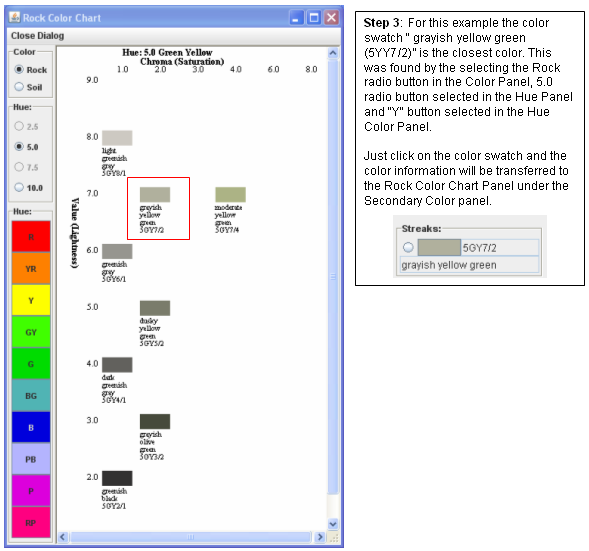Select the 10.0 hue radio button

pos(19,187)
